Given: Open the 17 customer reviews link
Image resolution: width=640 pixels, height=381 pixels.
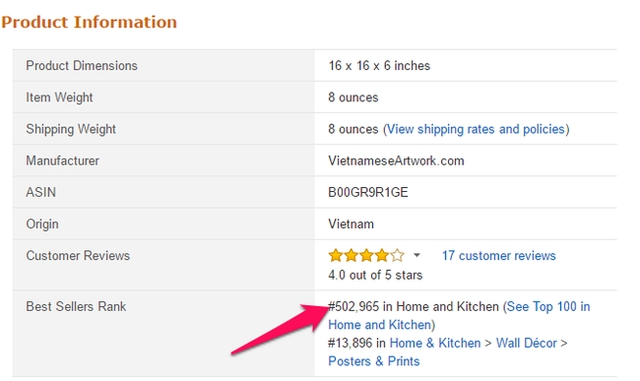Looking at the screenshot, I should click(x=499, y=256).
